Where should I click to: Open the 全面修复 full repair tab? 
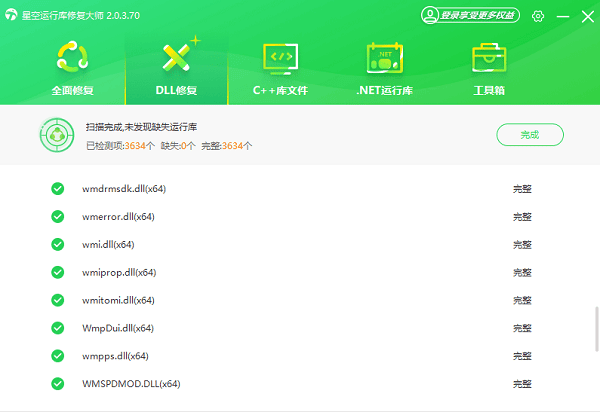tap(72, 69)
